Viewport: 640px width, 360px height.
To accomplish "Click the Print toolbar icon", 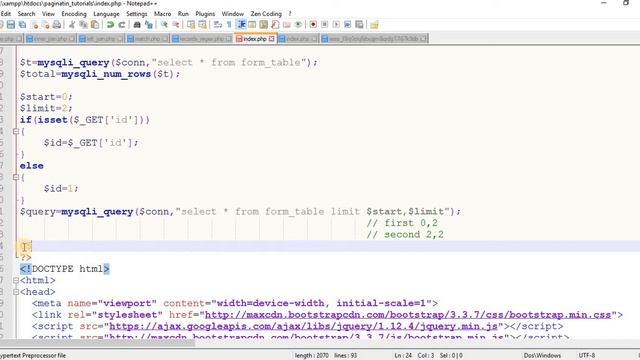I will point(57,25).
